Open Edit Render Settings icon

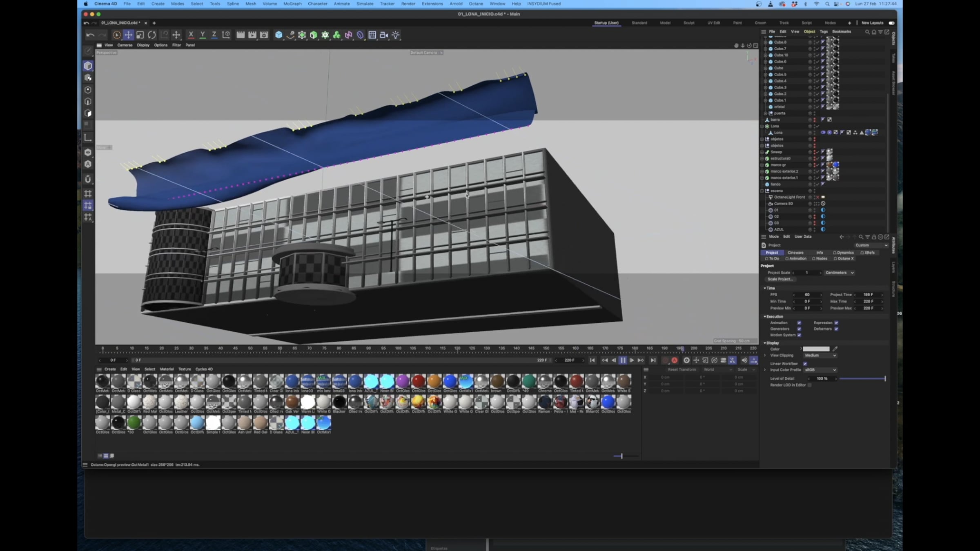click(x=264, y=35)
